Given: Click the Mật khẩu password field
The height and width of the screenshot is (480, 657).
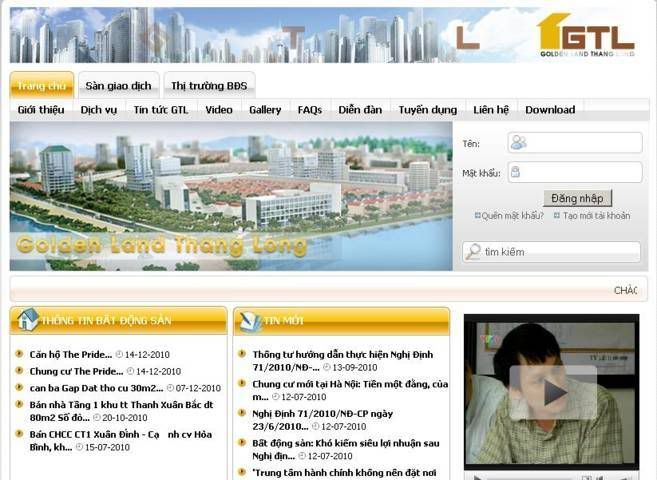Looking at the screenshot, I should tap(575, 172).
